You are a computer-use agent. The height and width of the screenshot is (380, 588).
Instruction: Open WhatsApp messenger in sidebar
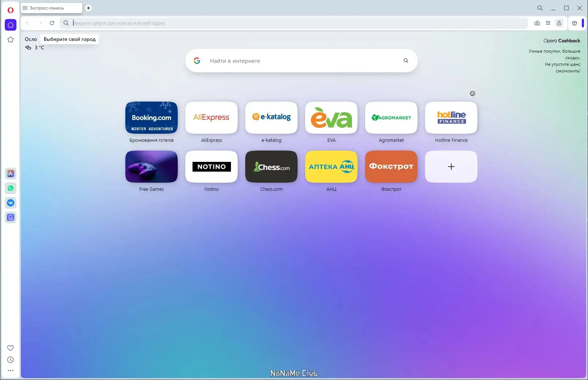pos(11,188)
